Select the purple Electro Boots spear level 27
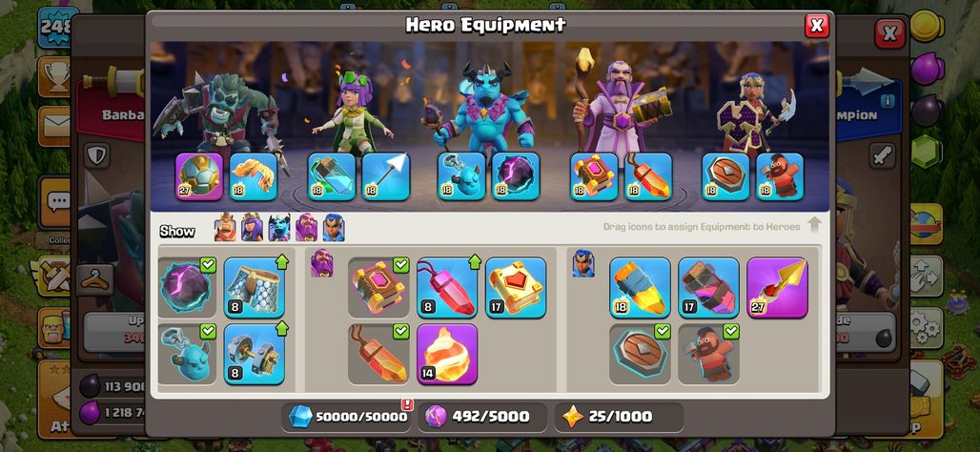This screenshot has width=980, height=452. point(778,288)
